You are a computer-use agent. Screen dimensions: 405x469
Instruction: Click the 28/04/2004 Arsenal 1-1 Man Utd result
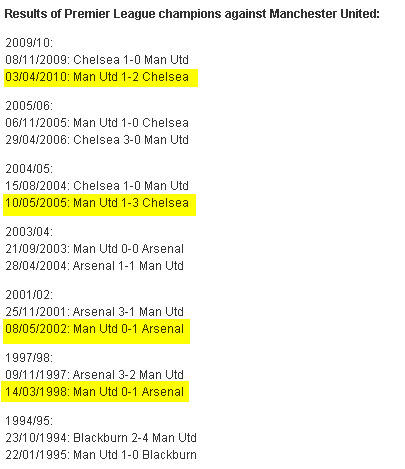point(95,266)
